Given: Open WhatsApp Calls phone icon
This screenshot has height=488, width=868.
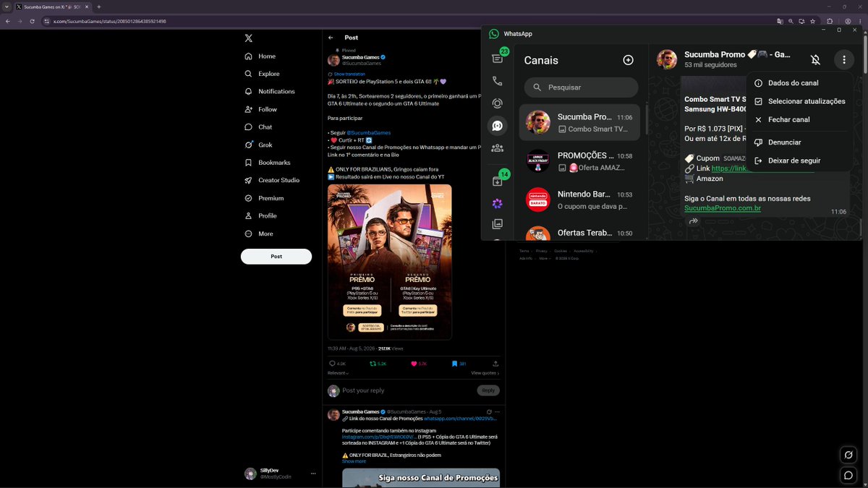Looking at the screenshot, I should 497,81.
